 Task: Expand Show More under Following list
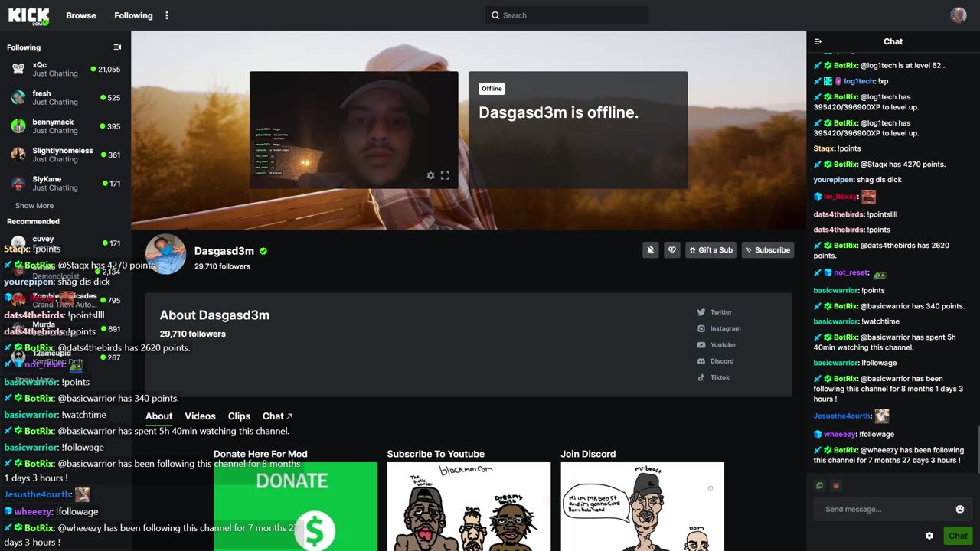34,206
